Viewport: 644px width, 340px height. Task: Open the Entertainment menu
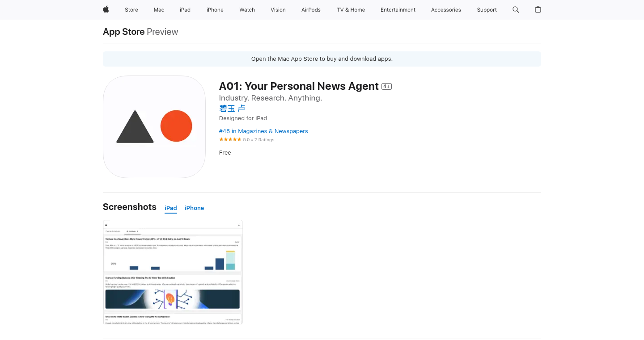[x=398, y=10]
